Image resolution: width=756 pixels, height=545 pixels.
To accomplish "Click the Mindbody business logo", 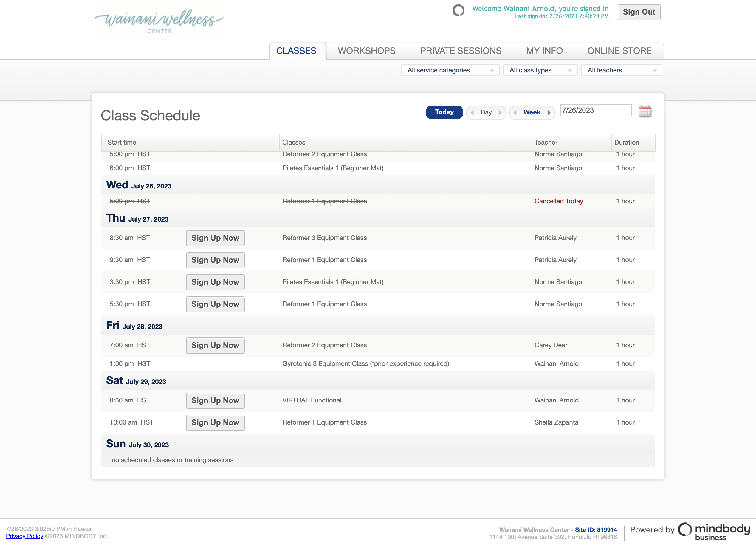I will [x=714, y=531].
